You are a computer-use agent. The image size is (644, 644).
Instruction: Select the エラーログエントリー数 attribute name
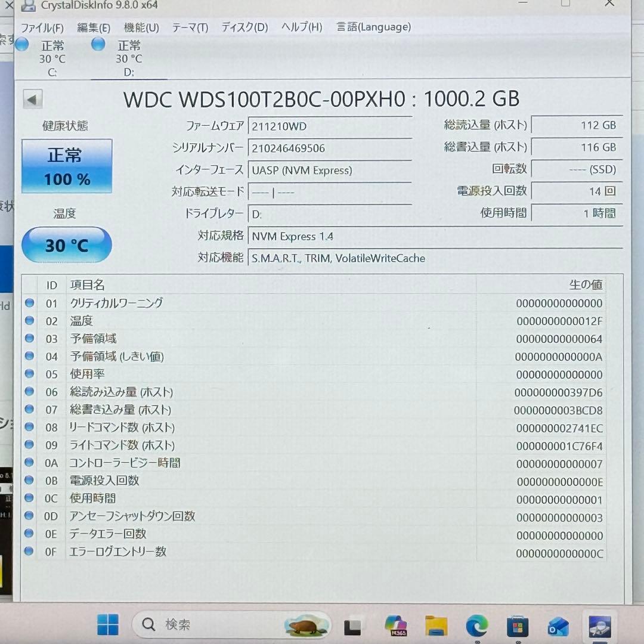(118, 552)
